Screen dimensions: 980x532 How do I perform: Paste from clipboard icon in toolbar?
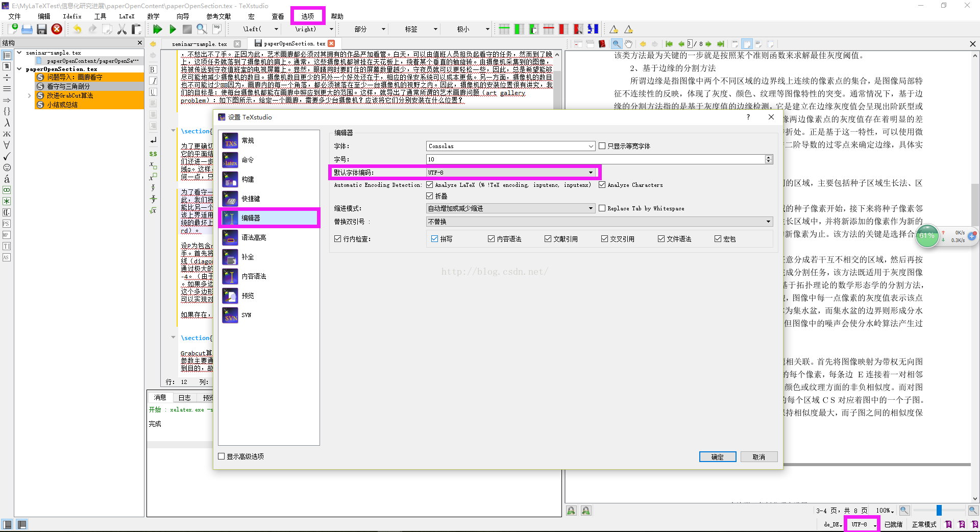click(136, 29)
